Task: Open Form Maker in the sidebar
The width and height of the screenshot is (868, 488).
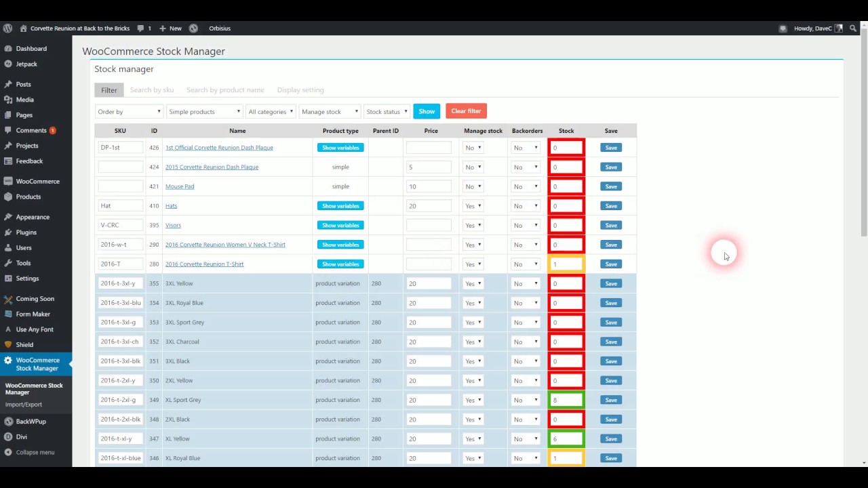Action: (x=33, y=314)
